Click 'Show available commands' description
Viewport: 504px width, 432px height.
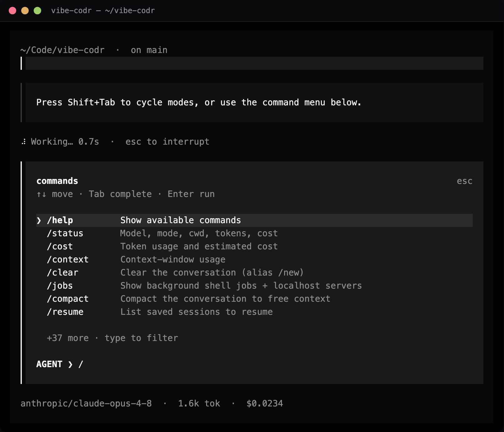(x=181, y=220)
